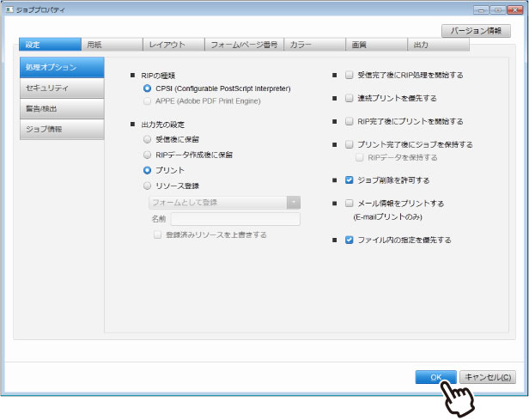Select the リソース登録 radio button

pos(147,186)
